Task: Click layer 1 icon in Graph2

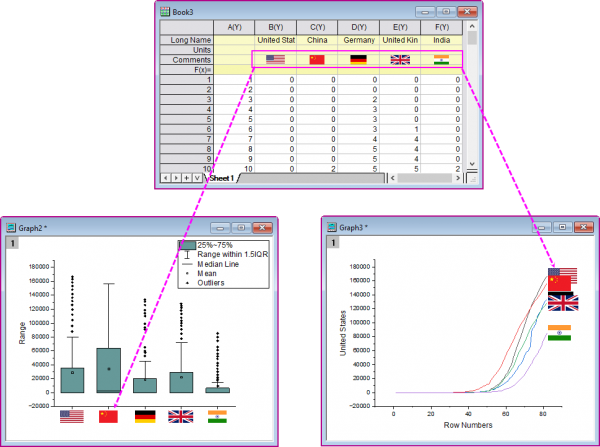Action: pyautogui.click(x=13, y=243)
